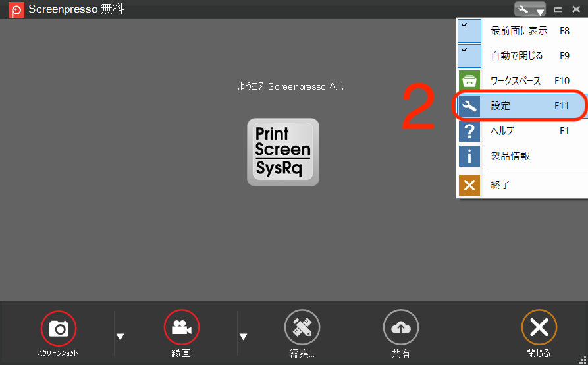Toggle the 自動で閉じる checkmark option
This screenshot has width=588, height=365.
(469, 56)
